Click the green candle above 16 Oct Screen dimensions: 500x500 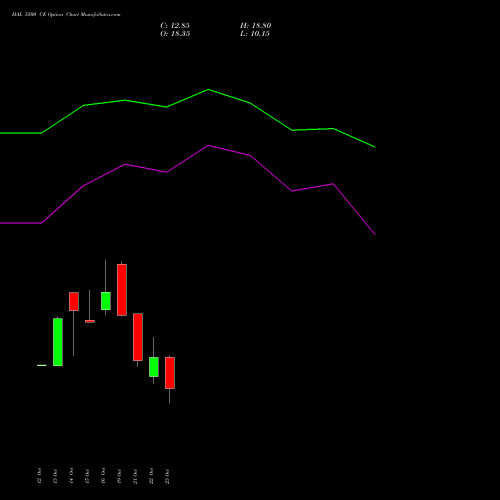click(x=106, y=301)
